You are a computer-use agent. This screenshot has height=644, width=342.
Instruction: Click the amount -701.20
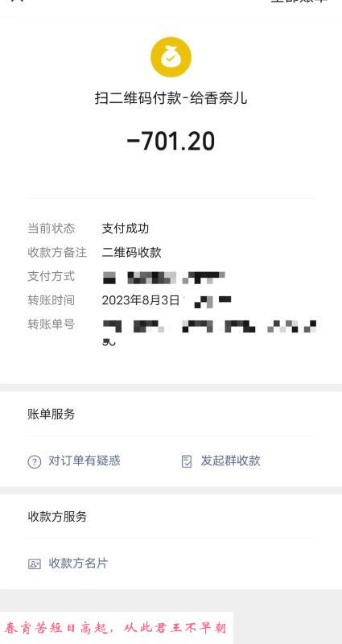(171, 142)
